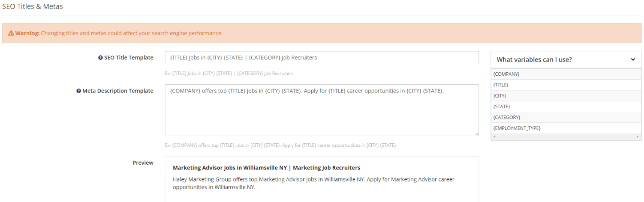Click the SEO Title Template help icon

coord(100,58)
